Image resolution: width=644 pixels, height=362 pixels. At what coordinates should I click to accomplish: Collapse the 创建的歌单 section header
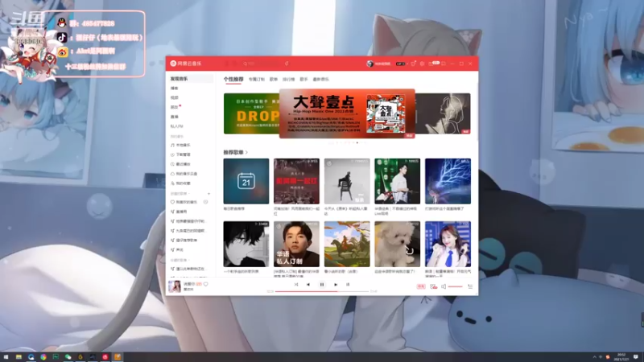click(180, 193)
